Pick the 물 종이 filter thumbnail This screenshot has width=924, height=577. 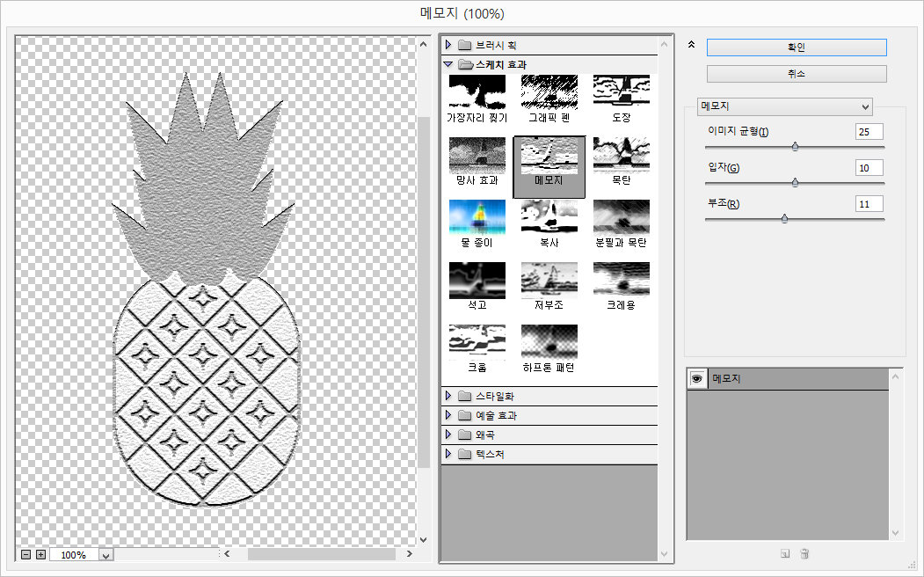[477, 216]
